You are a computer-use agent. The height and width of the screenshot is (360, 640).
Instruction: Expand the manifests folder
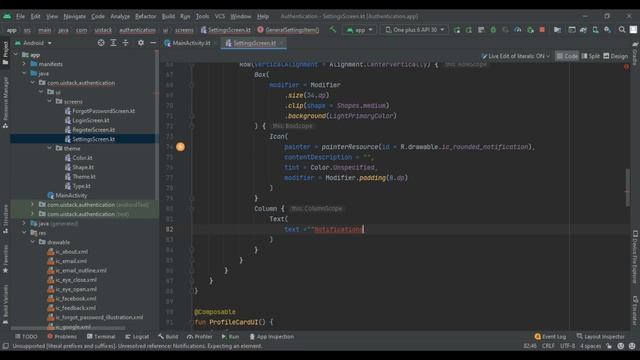[x=24, y=64]
